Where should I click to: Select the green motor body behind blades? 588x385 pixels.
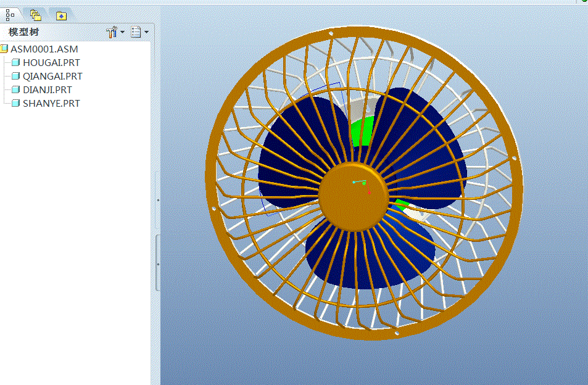tap(362, 132)
